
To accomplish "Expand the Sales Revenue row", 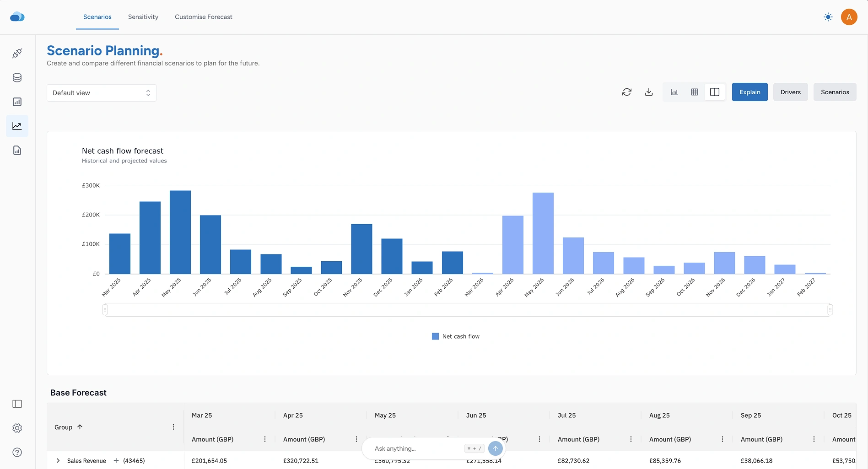I will click(58, 461).
